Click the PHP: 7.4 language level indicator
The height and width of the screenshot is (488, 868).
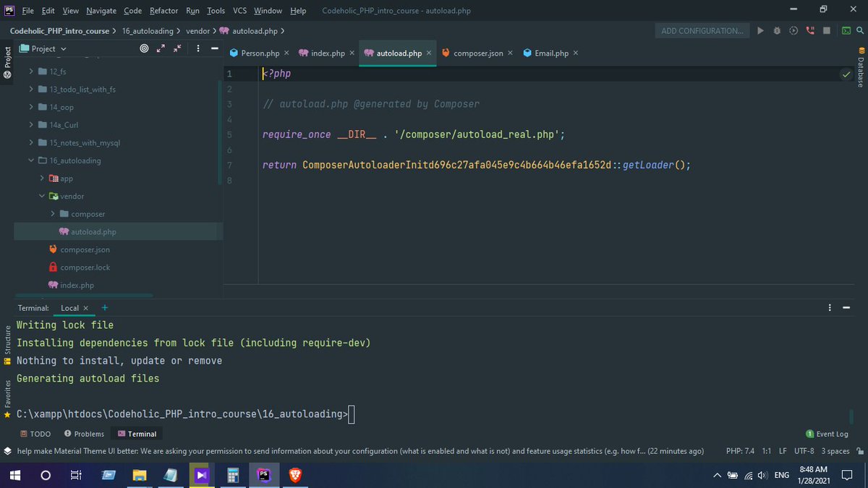pos(740,450)
